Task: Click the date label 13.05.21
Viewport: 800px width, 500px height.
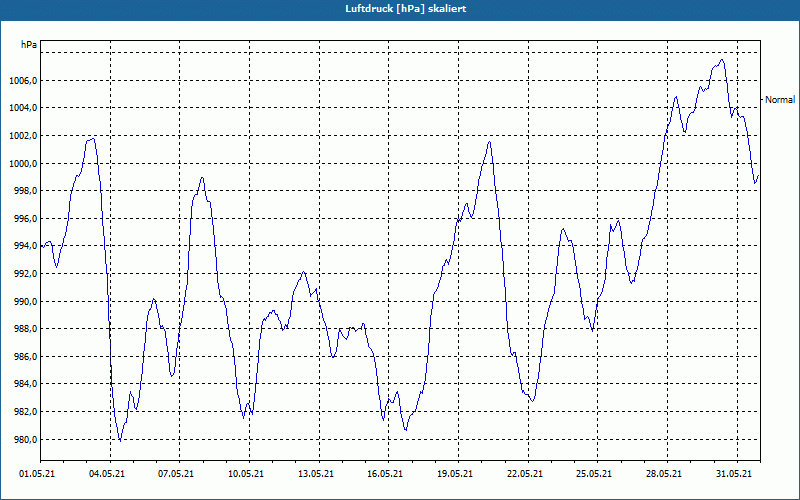Action: point(316,474)
